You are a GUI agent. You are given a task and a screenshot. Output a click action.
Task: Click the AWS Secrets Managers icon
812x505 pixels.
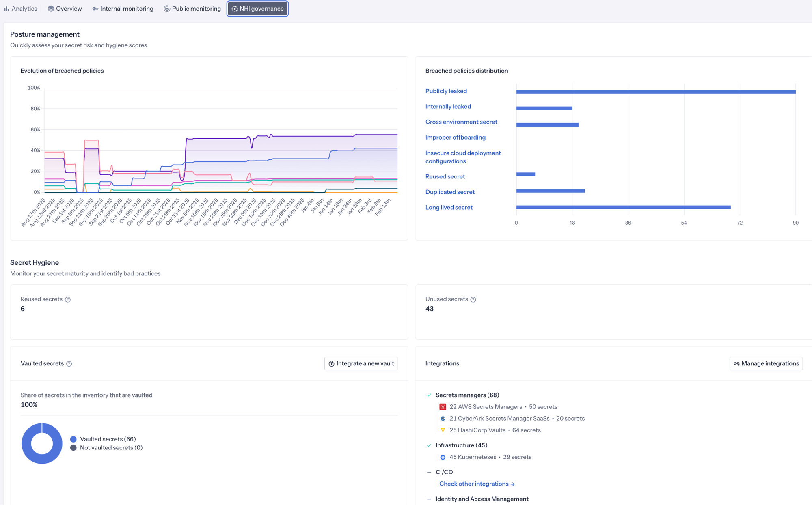tap(443, 407)
